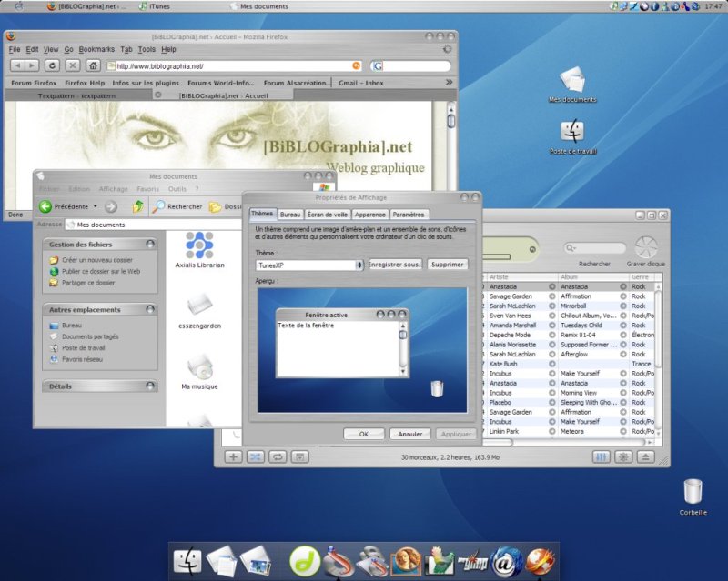Viewport: 728px width, 581px height.
Task: Switch to the Paramètres tab
Action: pyautogui.click(x=408, y=215)
